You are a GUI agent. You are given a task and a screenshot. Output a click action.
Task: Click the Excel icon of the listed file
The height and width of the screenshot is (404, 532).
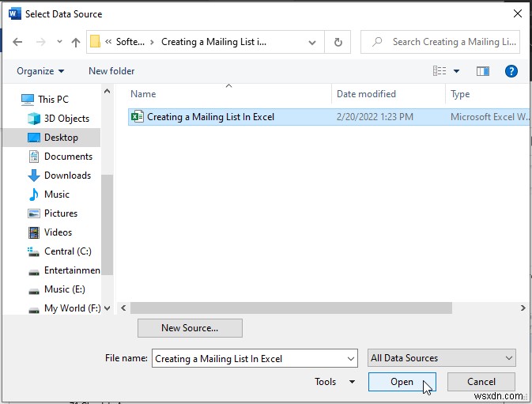(137, 117)
